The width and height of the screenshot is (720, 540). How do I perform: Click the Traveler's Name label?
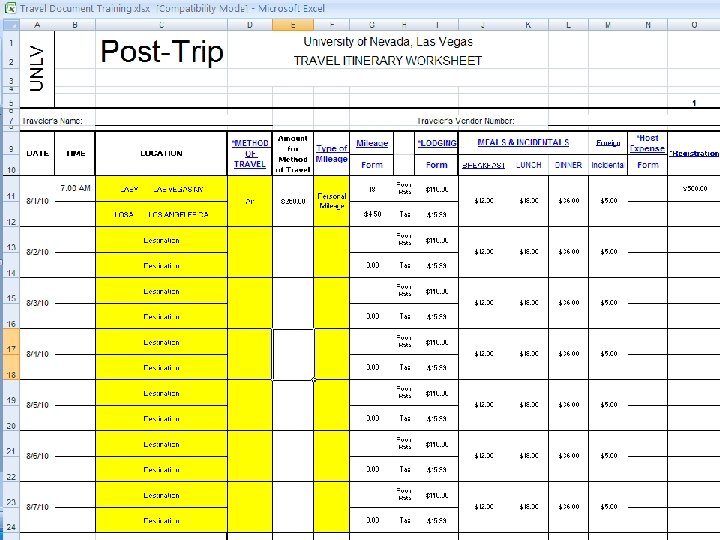52,121
